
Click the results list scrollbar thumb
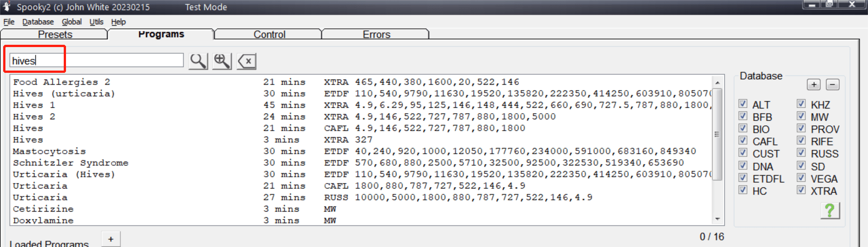click(x=717, y=134)
